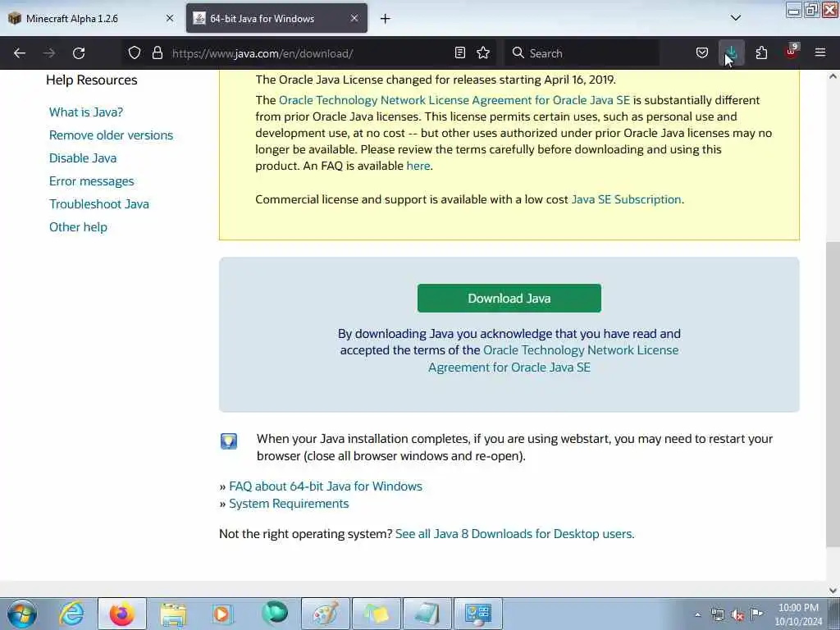
Task: Open Troubleshoot Java link
Action: pos(99,204)
